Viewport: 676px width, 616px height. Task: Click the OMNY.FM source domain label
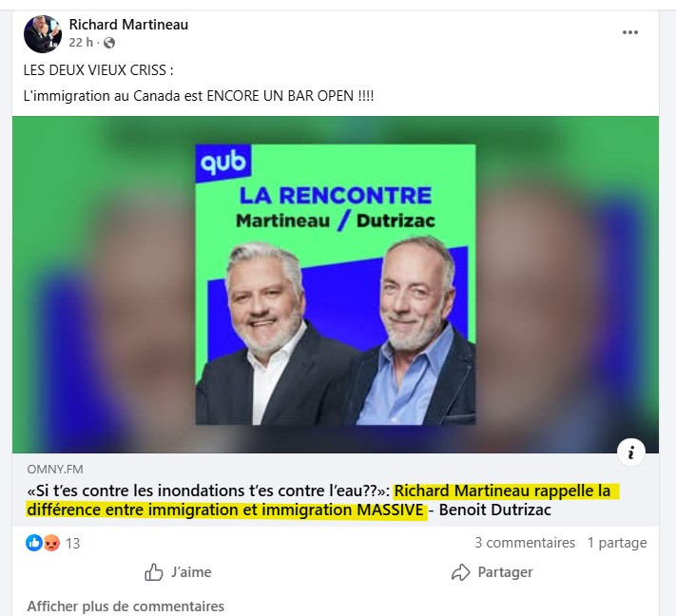55,469
